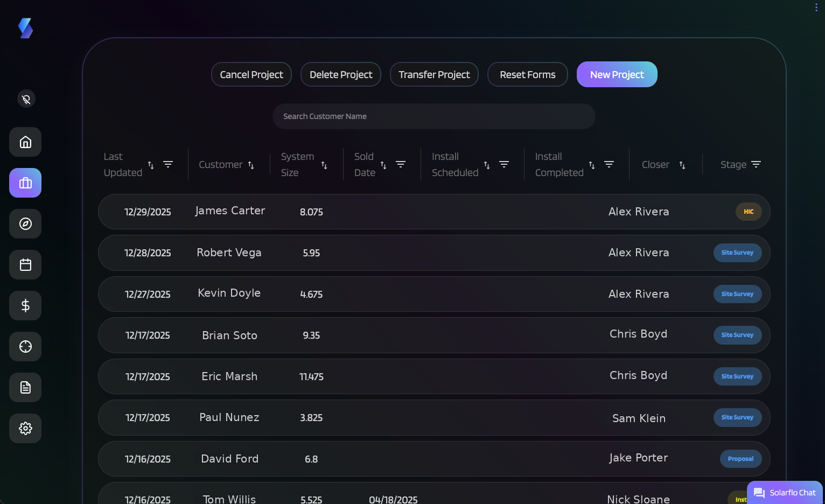Open the Settings gear sidebar icon
Viewport: 825px width, 504px height.
(25, 429)
